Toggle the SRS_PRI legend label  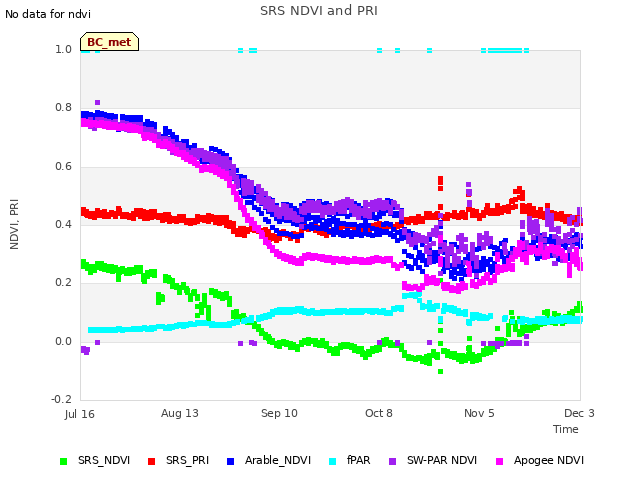click(187, 460)
